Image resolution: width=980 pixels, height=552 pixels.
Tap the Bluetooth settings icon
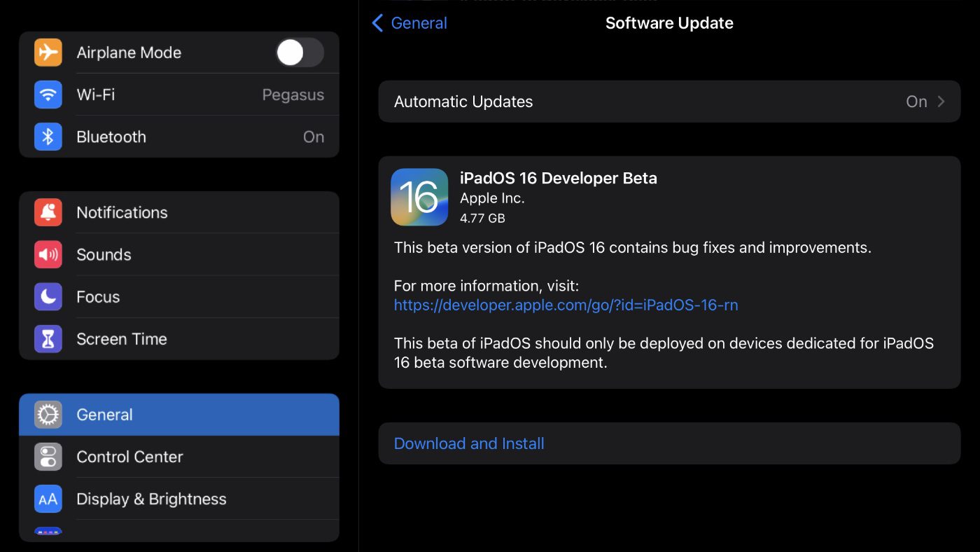pyautogui.click(x=48, y=137)
